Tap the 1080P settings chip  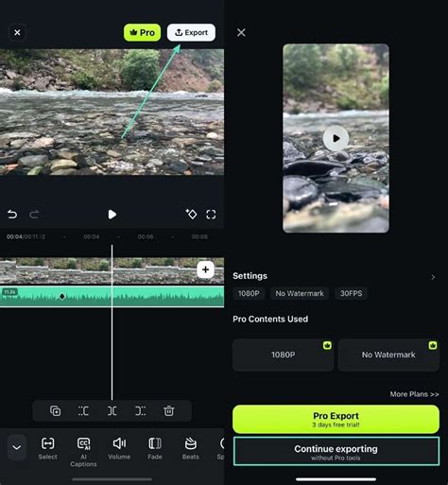point(249,293)
